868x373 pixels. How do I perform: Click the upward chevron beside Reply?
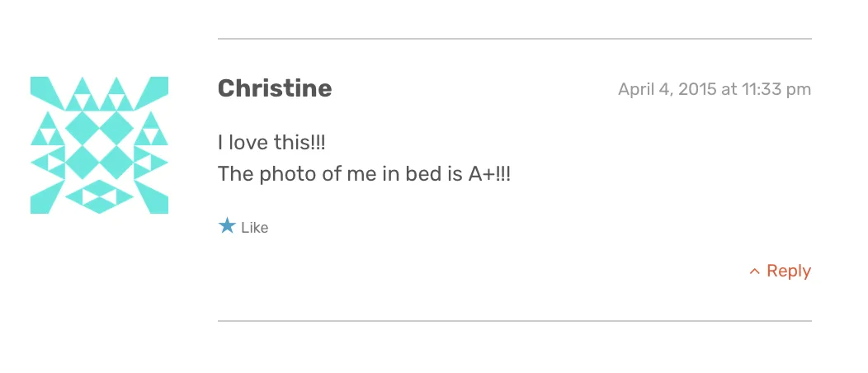(754, 271)
